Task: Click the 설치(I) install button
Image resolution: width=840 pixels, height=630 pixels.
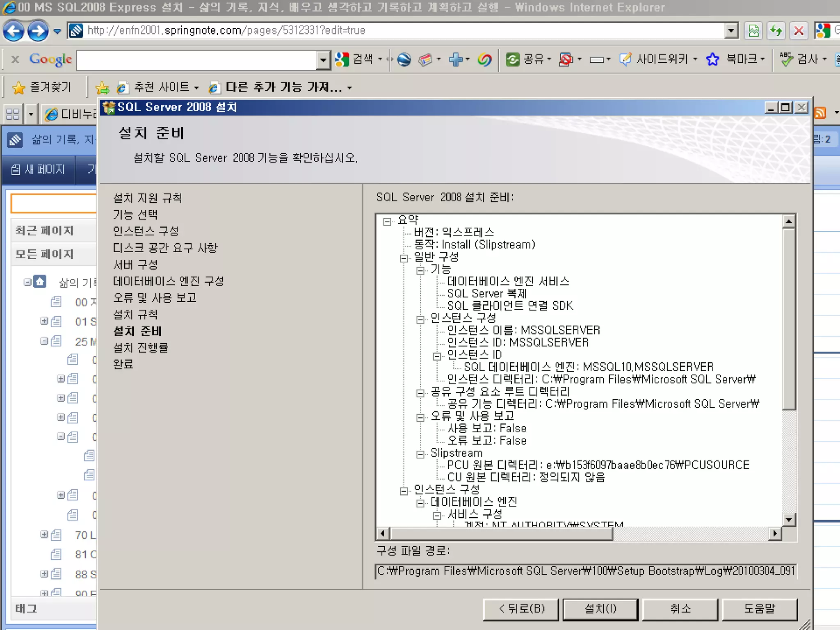Action: 600,609
